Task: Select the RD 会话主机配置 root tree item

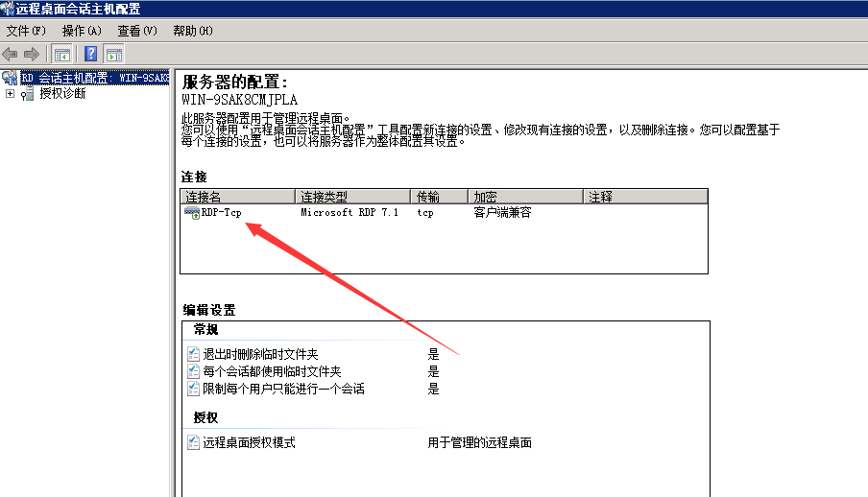Action: click(94, 78)
